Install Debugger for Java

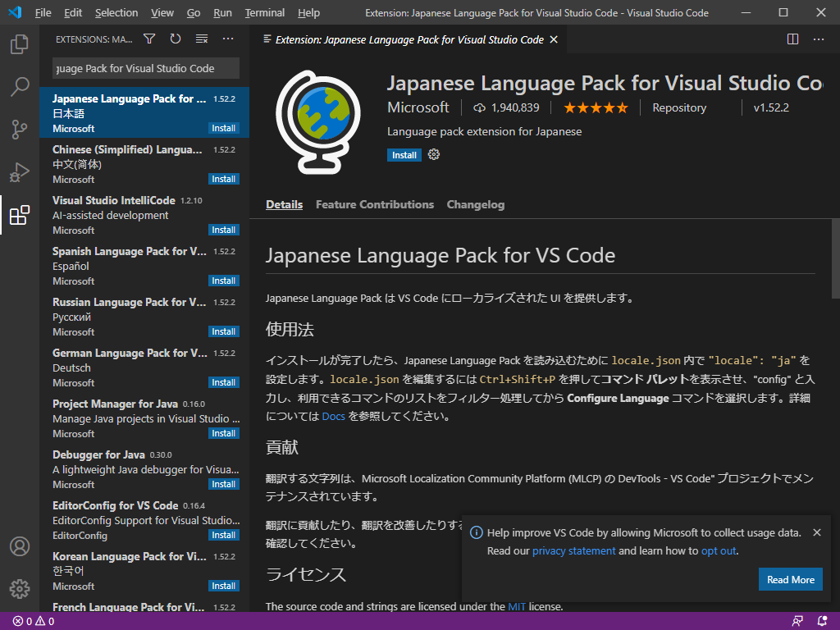pyautogui.click(x=223, y=484)
